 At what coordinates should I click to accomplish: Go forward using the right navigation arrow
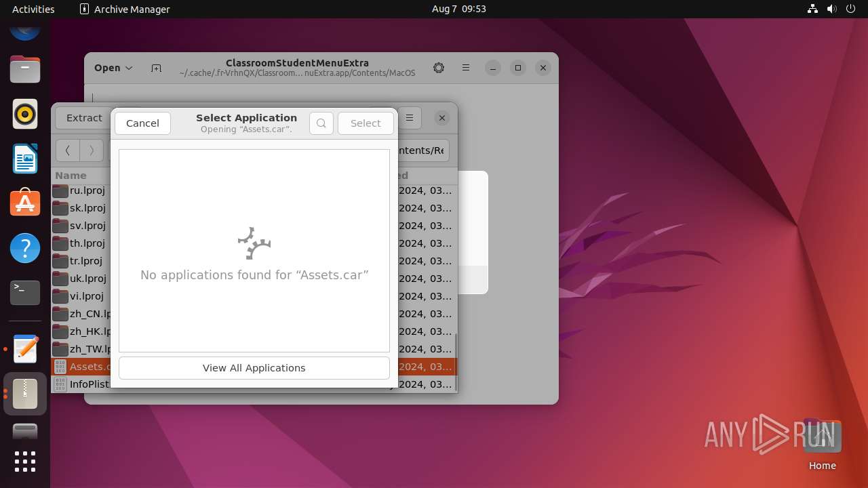coord(92,150)
